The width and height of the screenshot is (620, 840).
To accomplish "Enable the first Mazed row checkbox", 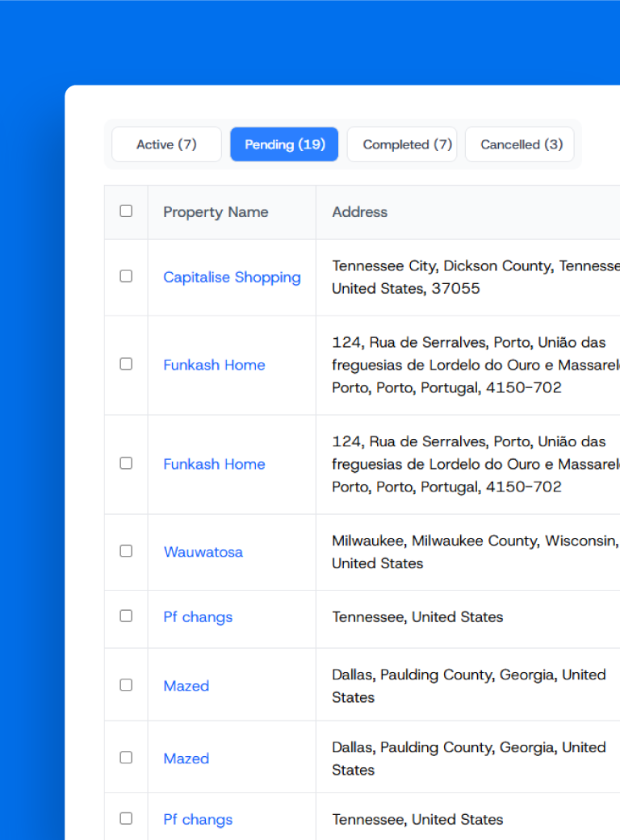I will pyautogui.click(x=126, y=684).
